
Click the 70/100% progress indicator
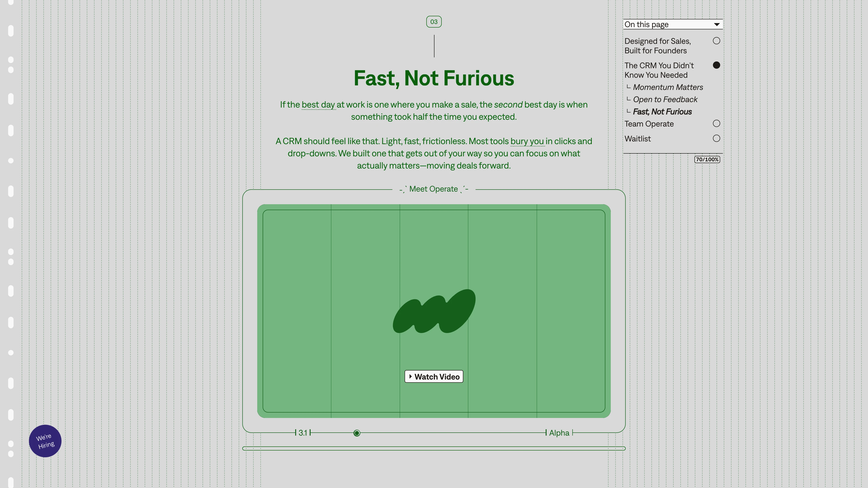pyautogui.click(x=707, y=159)
